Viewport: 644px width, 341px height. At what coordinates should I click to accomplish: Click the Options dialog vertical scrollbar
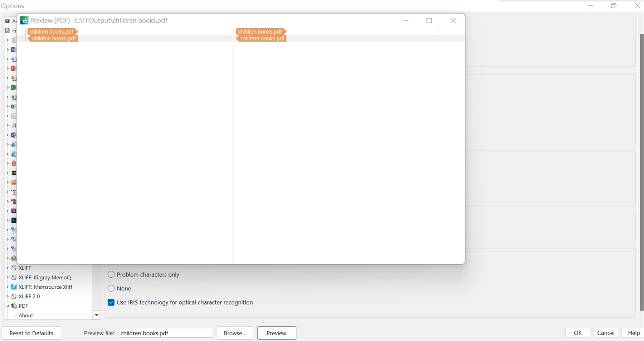641,172
